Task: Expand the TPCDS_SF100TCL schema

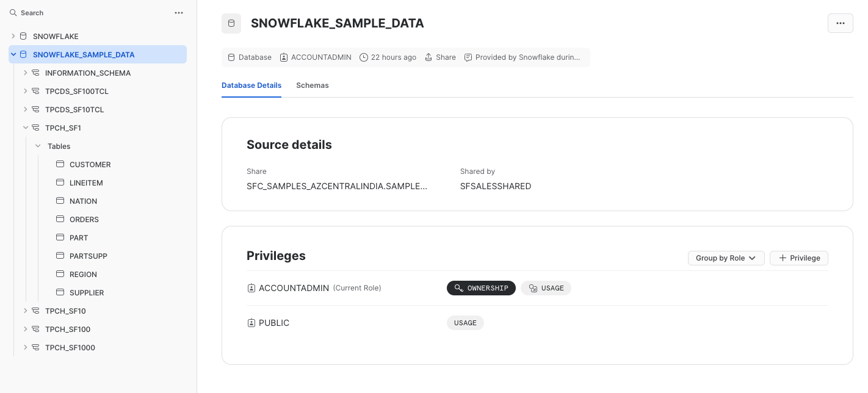Action: tap(26, 91)
